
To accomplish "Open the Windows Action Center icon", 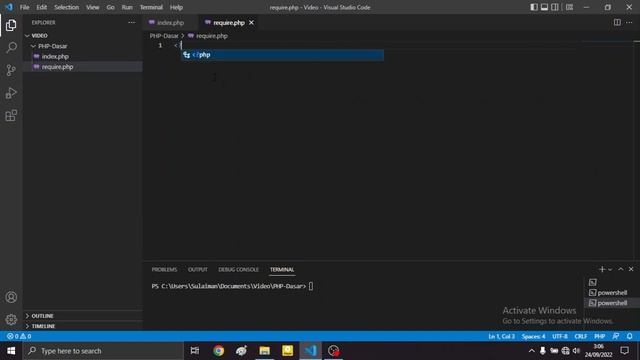I will pos(624,351).
